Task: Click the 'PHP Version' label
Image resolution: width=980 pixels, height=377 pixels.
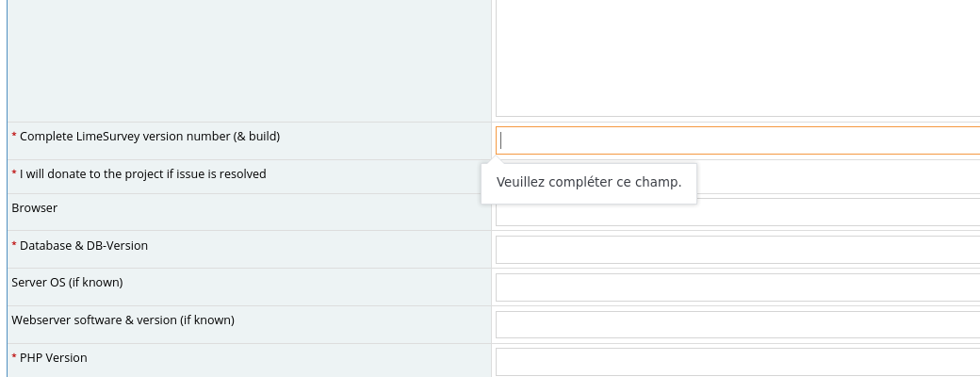Action: click(x=53, y=358)
